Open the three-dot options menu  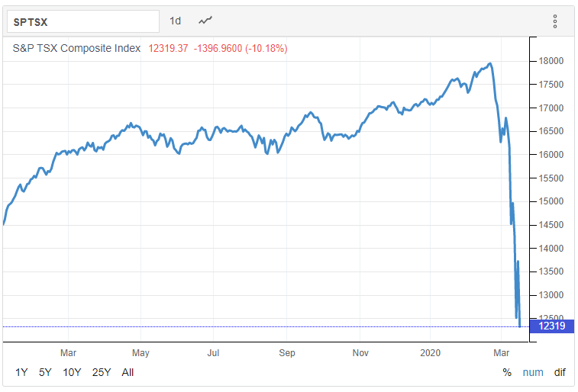[555, 21]
